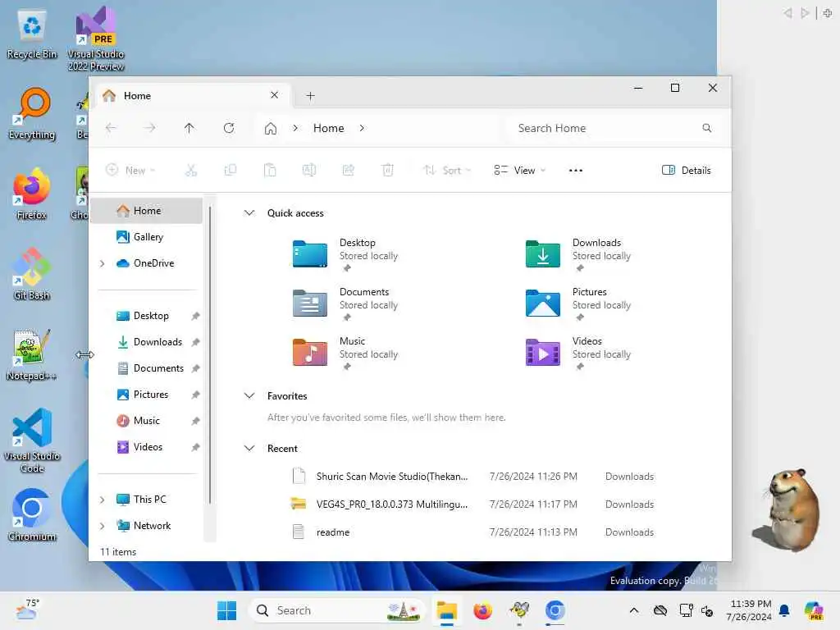
Task: Select Documents in the navigation pane
Action: [147, 368]
